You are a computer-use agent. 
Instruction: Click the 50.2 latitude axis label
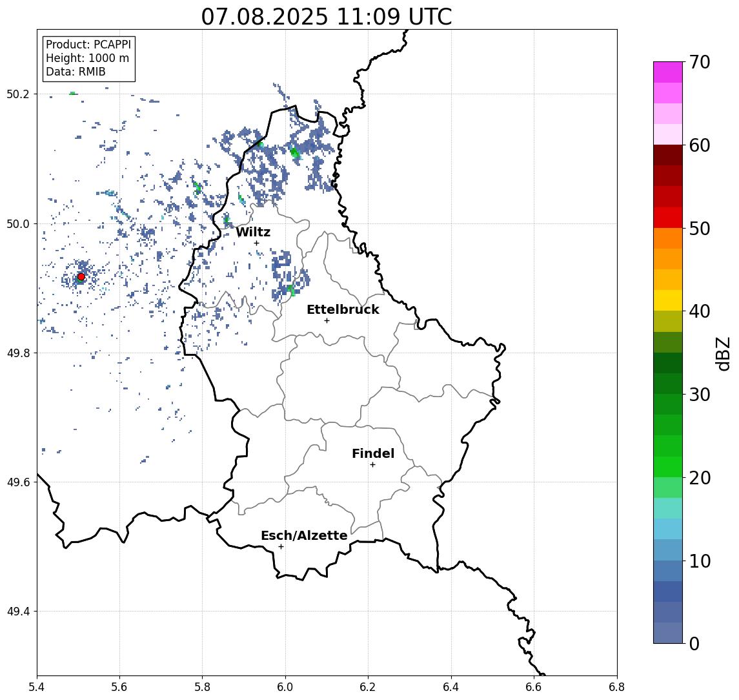click(18, 94)
